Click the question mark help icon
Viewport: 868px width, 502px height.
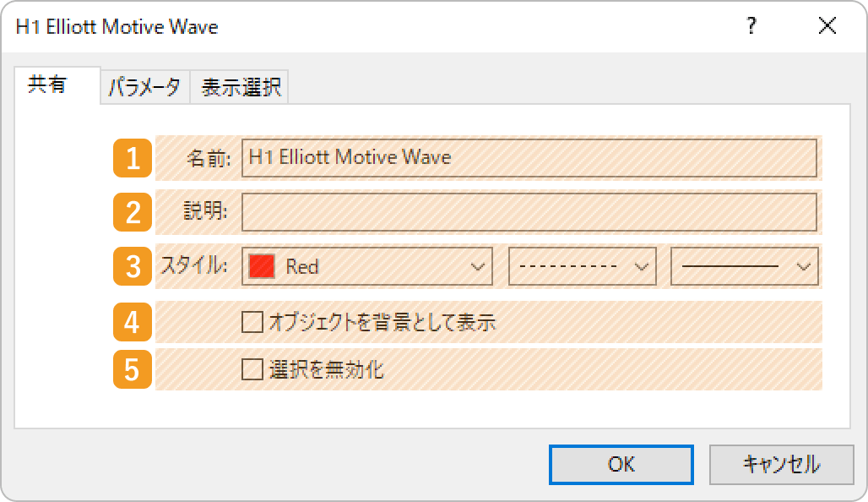click(x=751, y=27)
